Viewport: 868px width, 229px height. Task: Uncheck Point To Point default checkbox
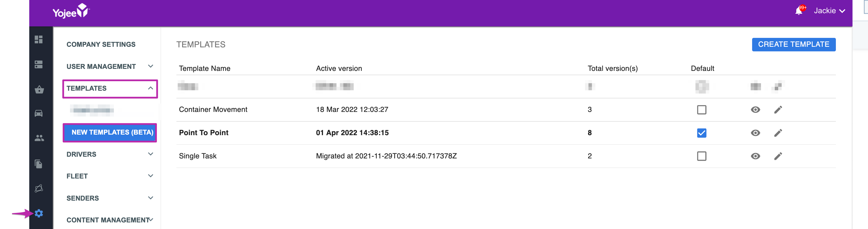coord(702,133)
